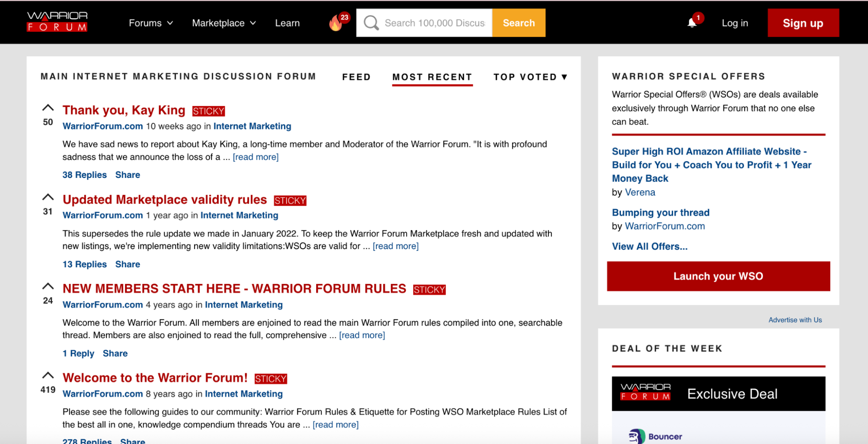Open Internet Marketing category on Kay King post
The height and width of the screenshot is (444, 868).
tap(252, 126)
